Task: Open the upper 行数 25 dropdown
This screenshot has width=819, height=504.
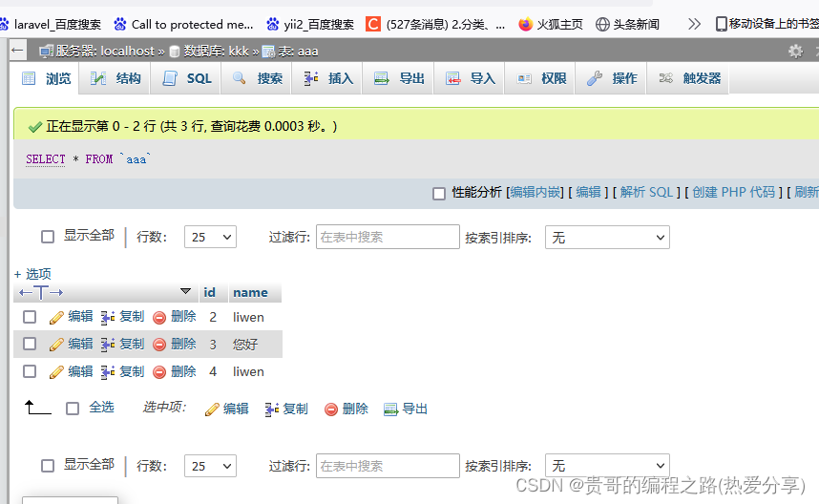Action: coord(210,237)
